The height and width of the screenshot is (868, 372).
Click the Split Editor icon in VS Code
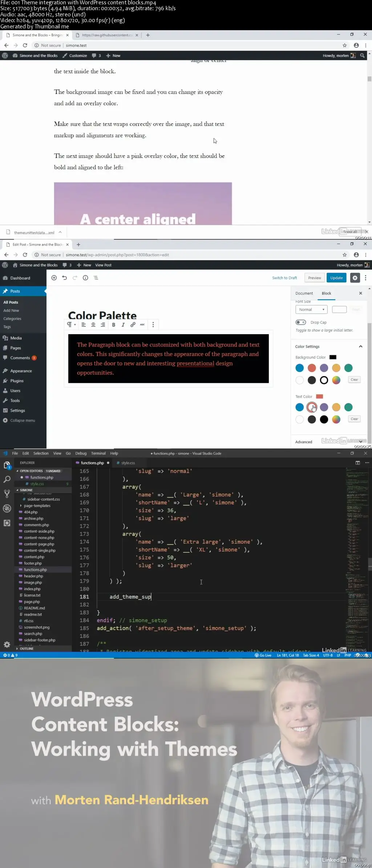357,463
